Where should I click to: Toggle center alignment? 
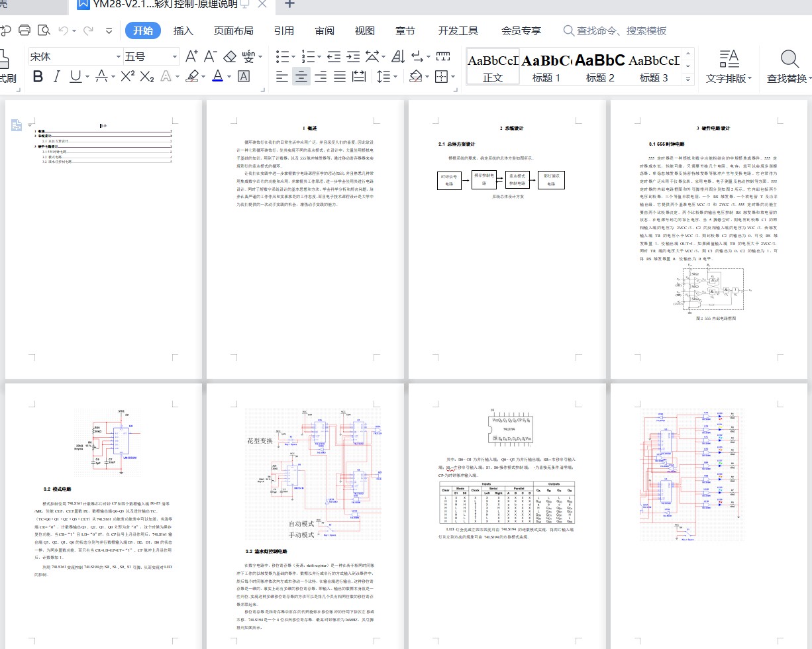pos(301,77)
